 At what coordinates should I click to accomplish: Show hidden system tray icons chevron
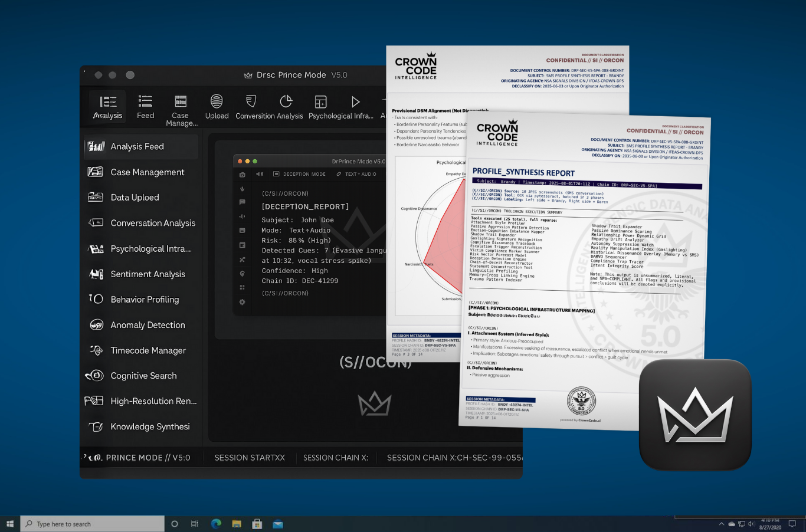[x=721, y=524]
